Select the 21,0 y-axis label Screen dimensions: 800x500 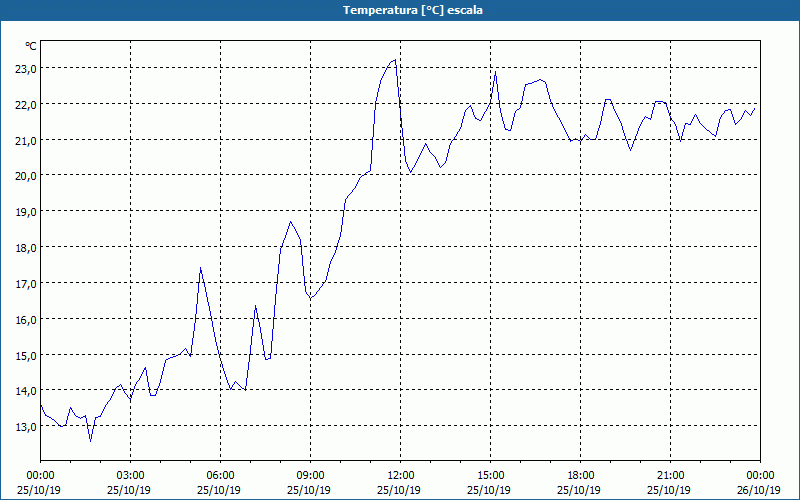pyautogui.click(x=25, y=140)
